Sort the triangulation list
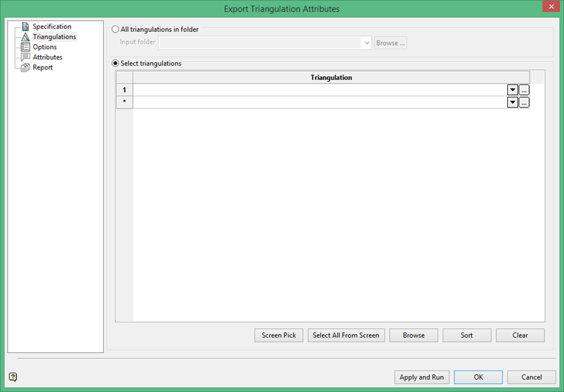Image resolution: width=564 pixels, height=392 pixels. [x=466, y=335]
